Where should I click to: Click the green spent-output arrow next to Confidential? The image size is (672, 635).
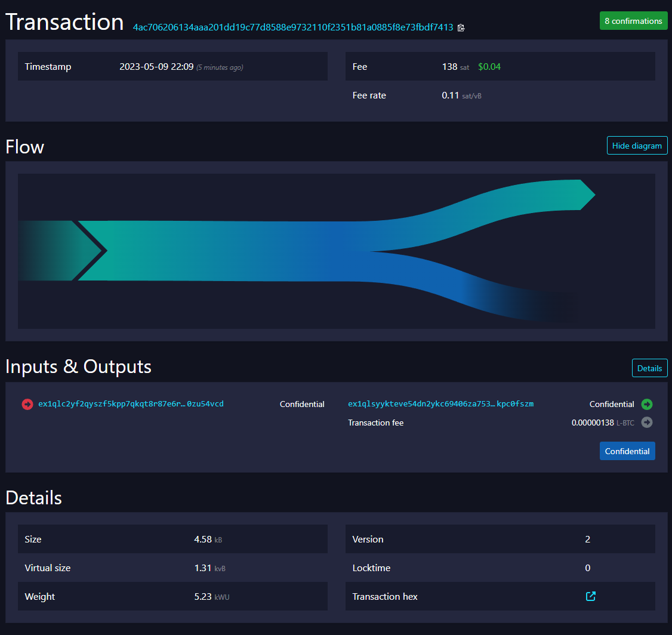pyautogui.click(x=647, y=404)
